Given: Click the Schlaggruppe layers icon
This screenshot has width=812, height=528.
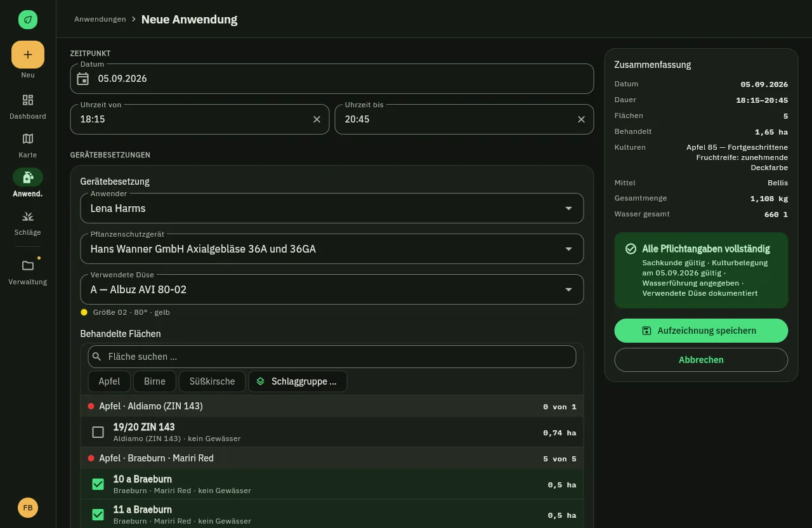Looking at the screenshot, I should pos(260,381).
